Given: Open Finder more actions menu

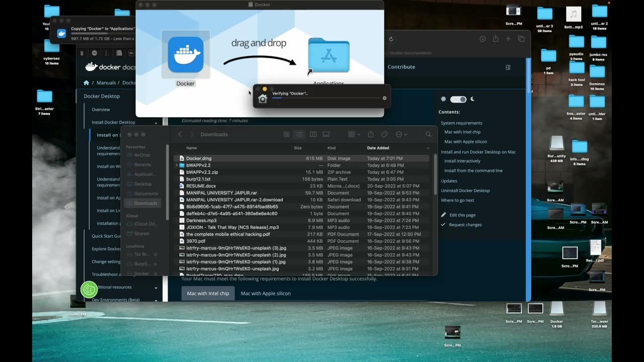Looking at the screenshot, I should [401, 134].
